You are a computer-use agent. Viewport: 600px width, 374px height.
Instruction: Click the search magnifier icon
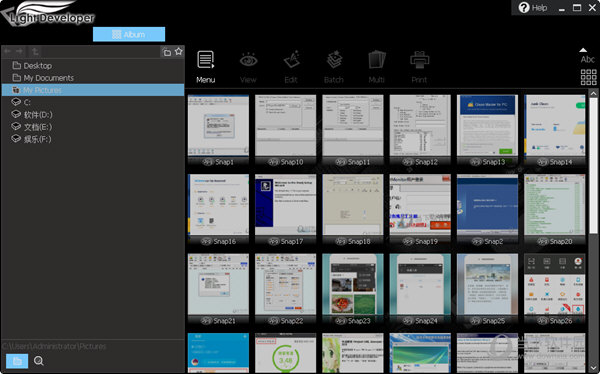click(x=39, y=361)
